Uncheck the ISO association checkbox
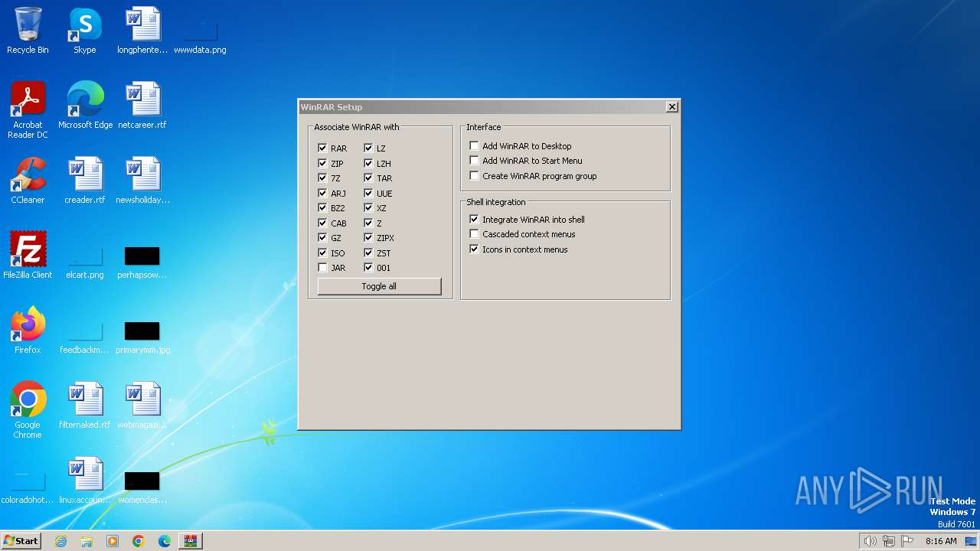This screenshot has width=980, height=551. point(322,253)
